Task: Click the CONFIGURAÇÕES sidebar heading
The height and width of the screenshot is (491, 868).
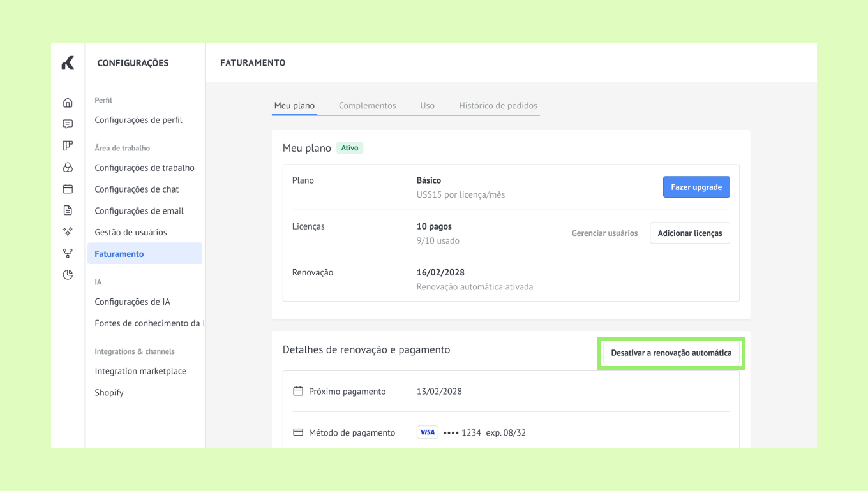Action: point(133,62)
